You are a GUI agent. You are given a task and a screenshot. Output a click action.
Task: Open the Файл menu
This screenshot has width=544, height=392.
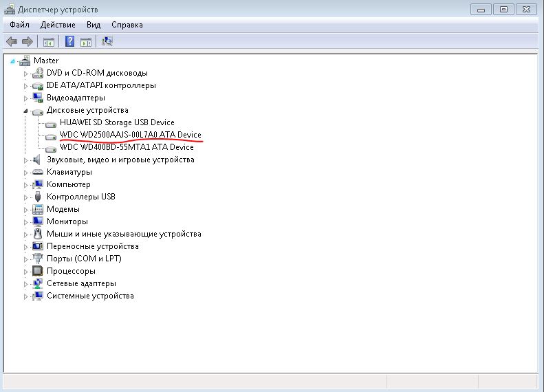[19, 25]
